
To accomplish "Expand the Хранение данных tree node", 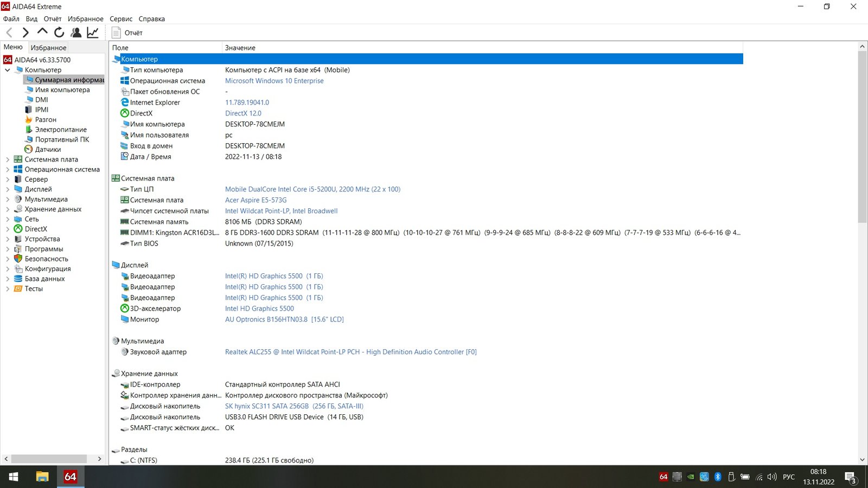I will (8, 209).
